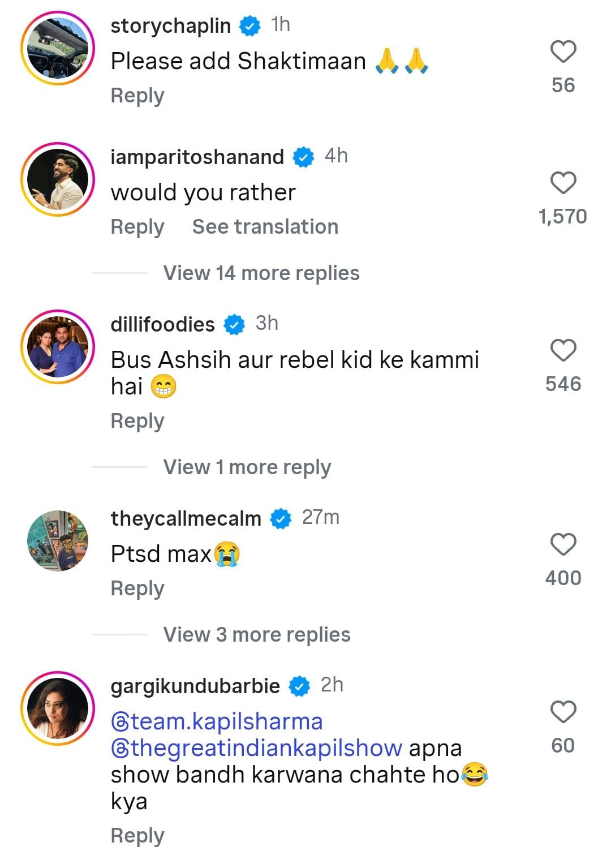Like iamparitoshanand's 'would you rather' comment
Image resolution: width=611 pixels, height=868 pixels.
pos(563,183)
